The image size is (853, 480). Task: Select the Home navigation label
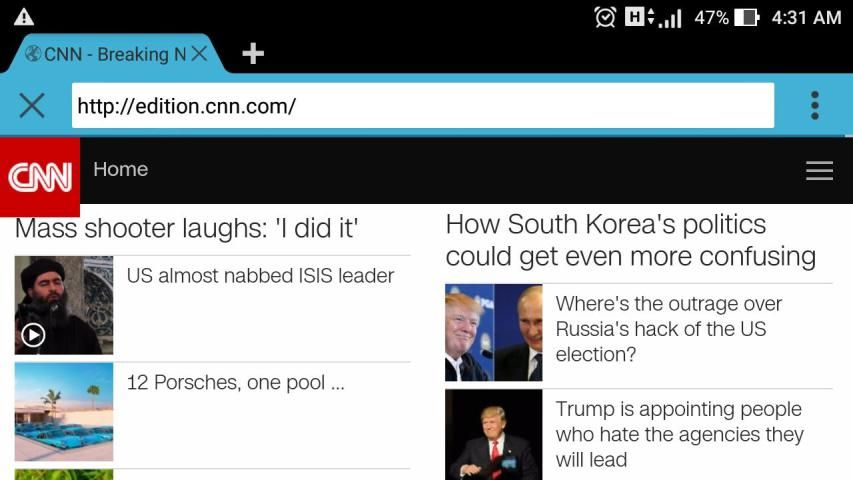[120, 169]
